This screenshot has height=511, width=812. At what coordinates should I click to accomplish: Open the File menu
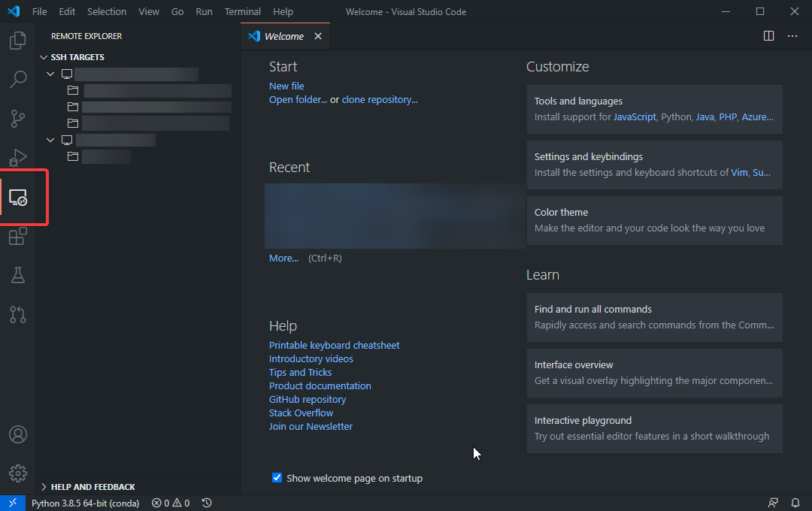click(x=39, y=11)
